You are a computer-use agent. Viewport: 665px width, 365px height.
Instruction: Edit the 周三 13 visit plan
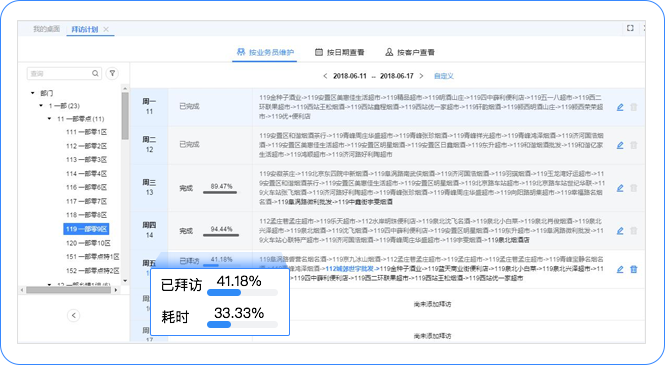point(620,188)
